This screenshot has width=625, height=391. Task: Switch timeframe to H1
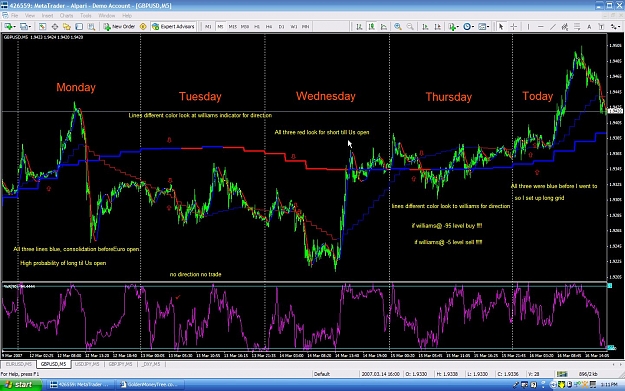(x=257, y=26)
